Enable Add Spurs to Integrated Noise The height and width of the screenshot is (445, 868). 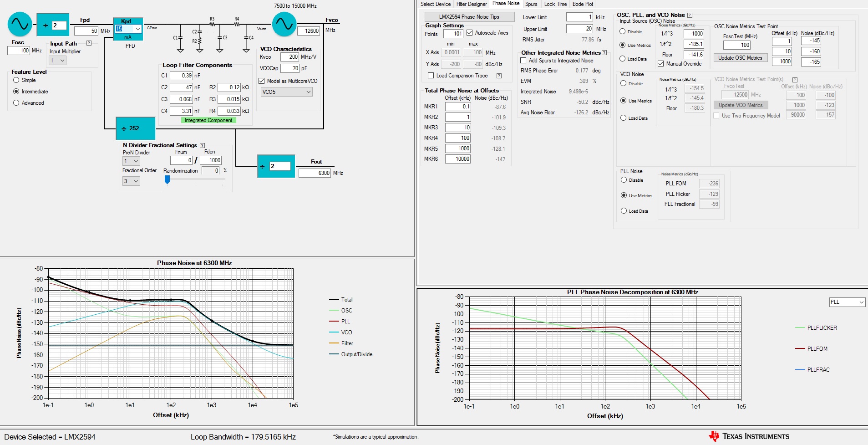(523, 61)
